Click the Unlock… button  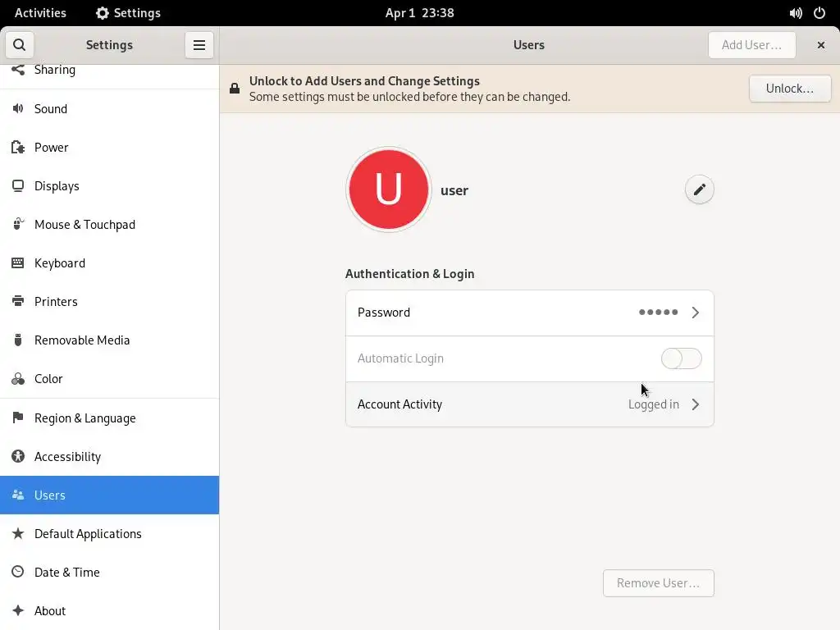tap(790, 89)
